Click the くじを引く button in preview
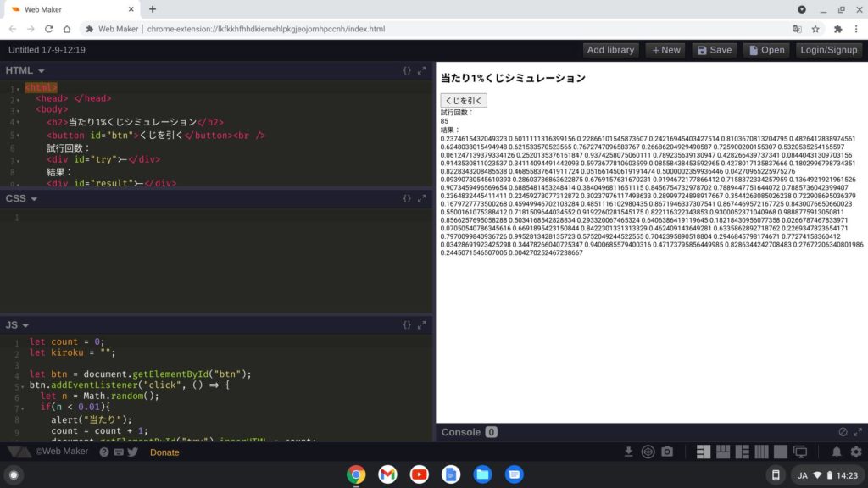The image size is (868, 488). (x=464, y=100)
